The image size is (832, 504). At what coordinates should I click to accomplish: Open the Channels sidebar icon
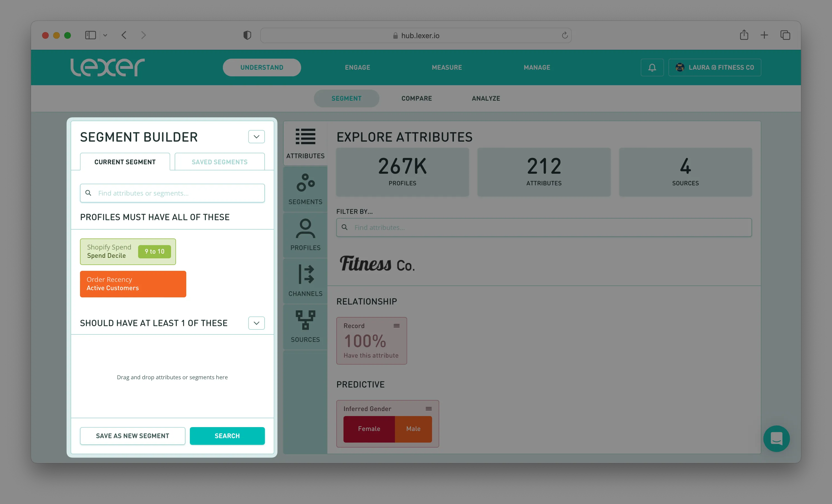point(305,274)
